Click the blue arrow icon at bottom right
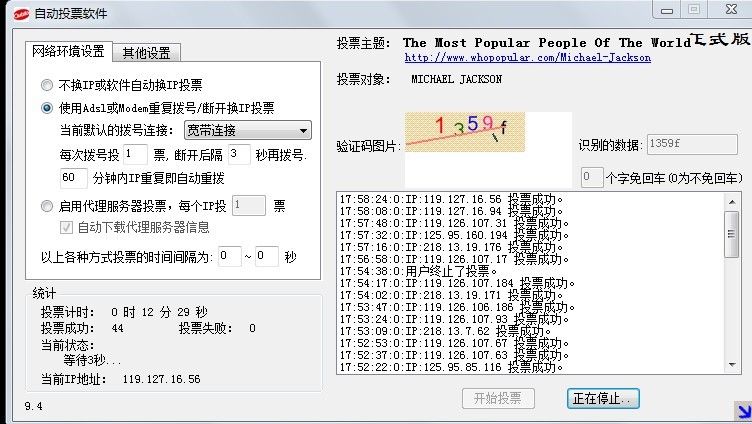The height and width of the screenshot is (424, 752). (742, 410)
